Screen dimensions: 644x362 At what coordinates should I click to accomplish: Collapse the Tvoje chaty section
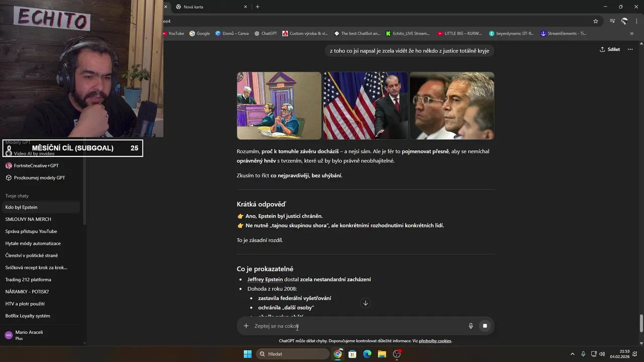point(17,196)
